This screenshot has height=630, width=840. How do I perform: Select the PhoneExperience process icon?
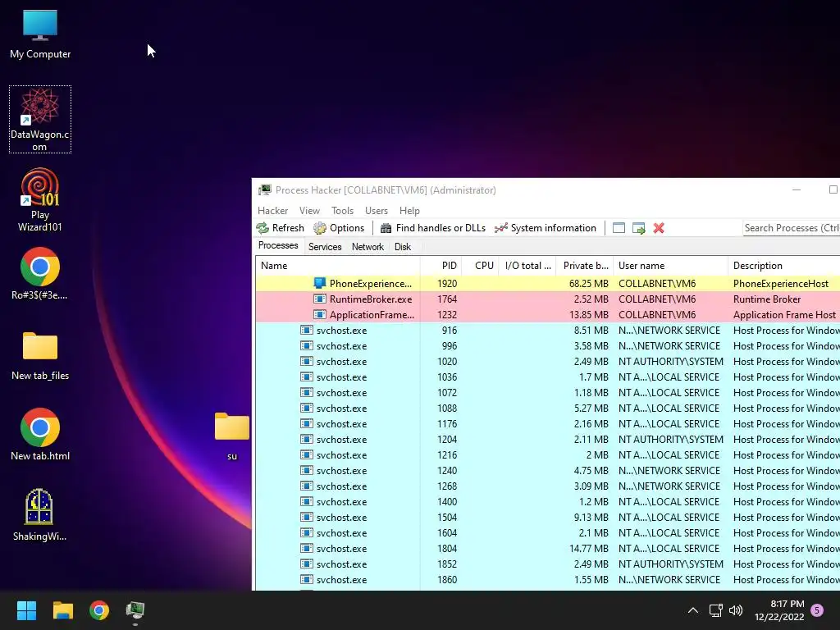320,283
